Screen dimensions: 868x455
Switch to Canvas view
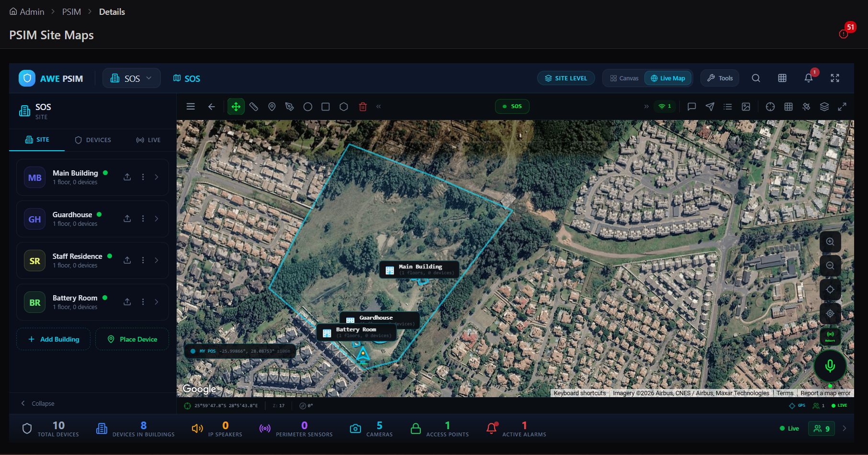(x=624, y=78)
